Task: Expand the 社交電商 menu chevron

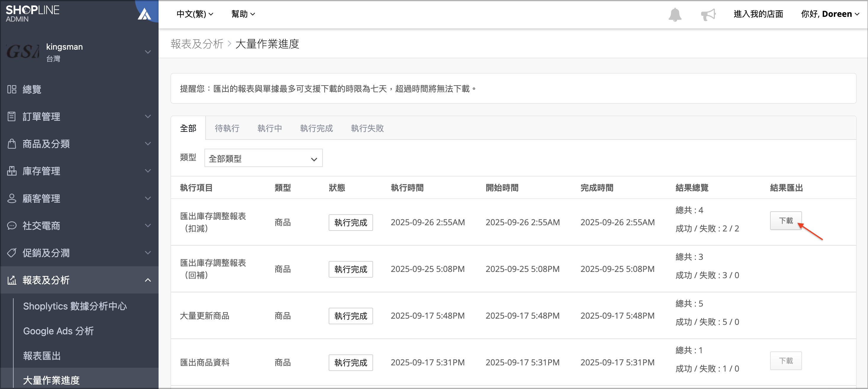Action: [148, 226]
